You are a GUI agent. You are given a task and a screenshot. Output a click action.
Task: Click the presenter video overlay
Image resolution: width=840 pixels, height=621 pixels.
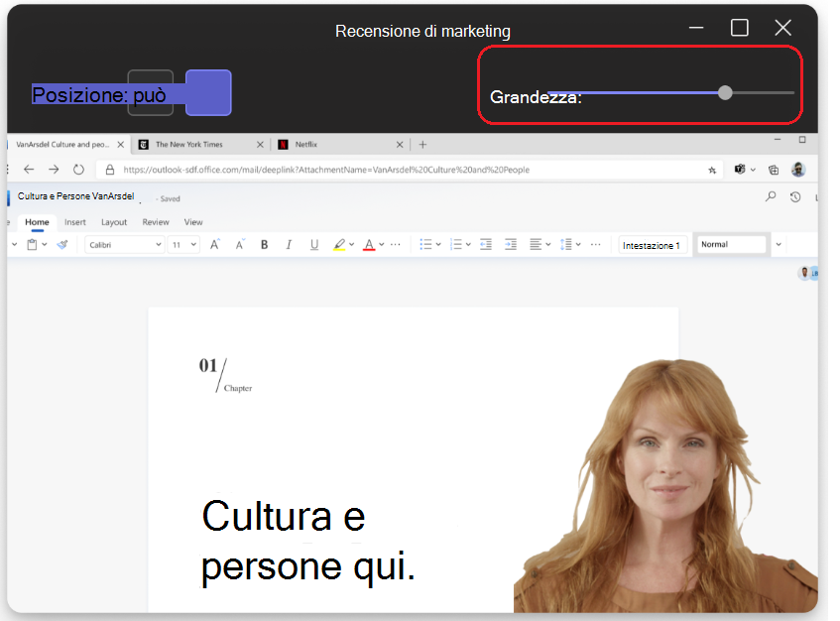[x=665, y=485]
